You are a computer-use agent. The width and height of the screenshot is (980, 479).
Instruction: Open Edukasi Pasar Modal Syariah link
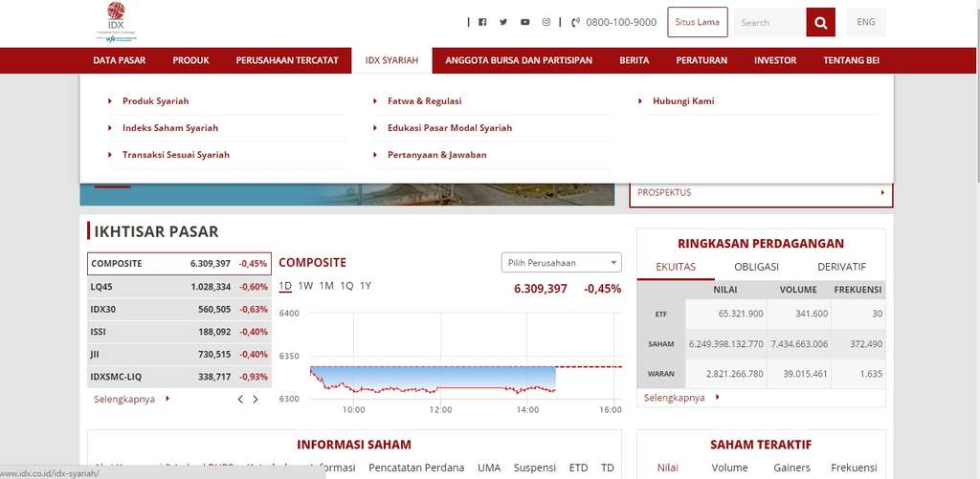point(450,127)
